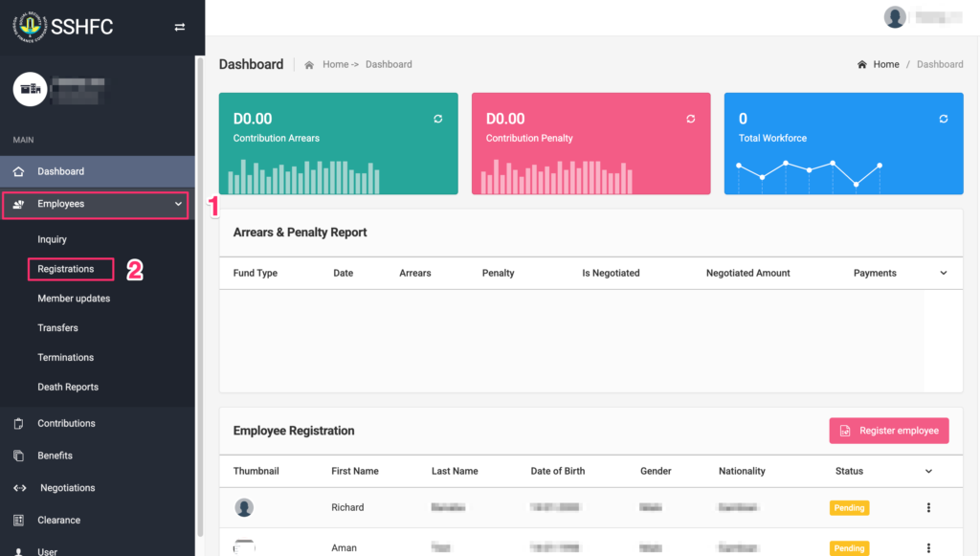The width and height of the screenshot is (980, 556).
Task: Open Registrations under Employees
Action: pyautogui.click(x=66, y=269)
